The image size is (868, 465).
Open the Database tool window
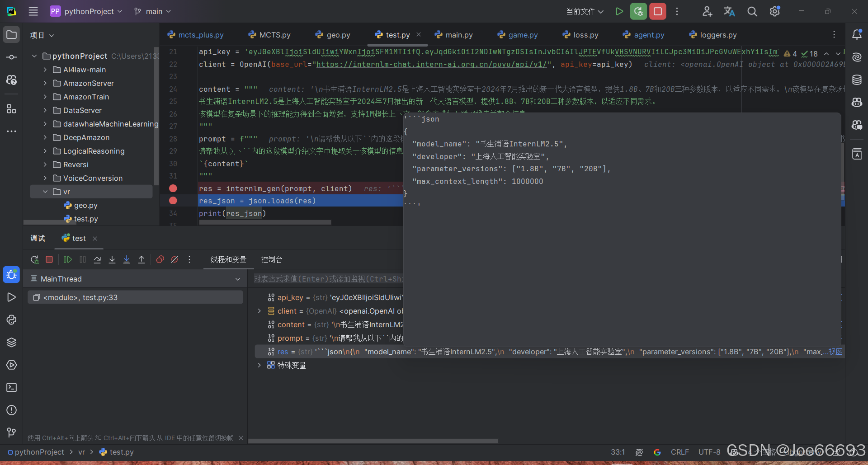pyautogui.click(x=857, y=80)
